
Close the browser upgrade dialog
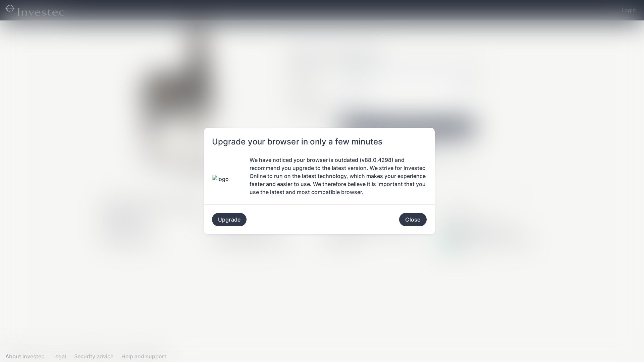[x=413, y=220]
